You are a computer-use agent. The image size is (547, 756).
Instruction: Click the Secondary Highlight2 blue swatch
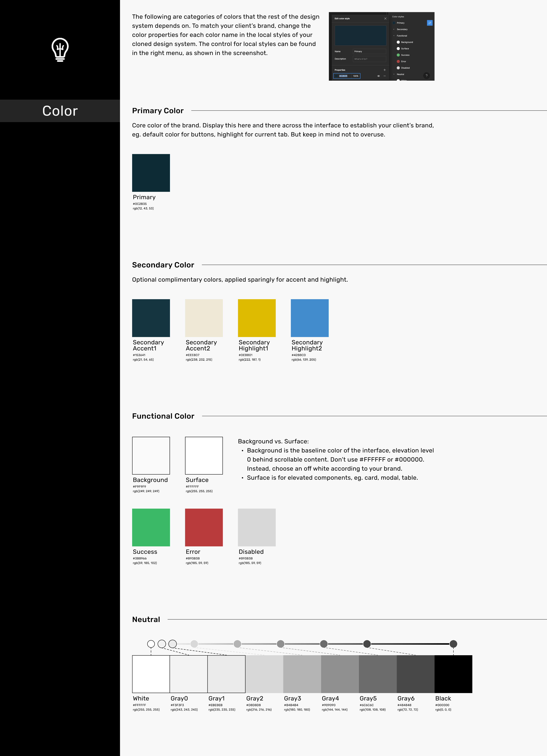[309, 318]
